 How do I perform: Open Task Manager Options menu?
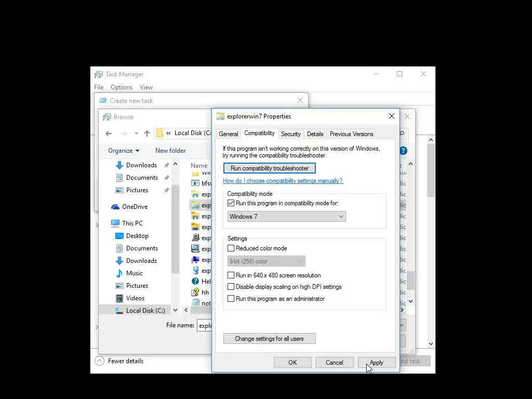coord(122,87)
